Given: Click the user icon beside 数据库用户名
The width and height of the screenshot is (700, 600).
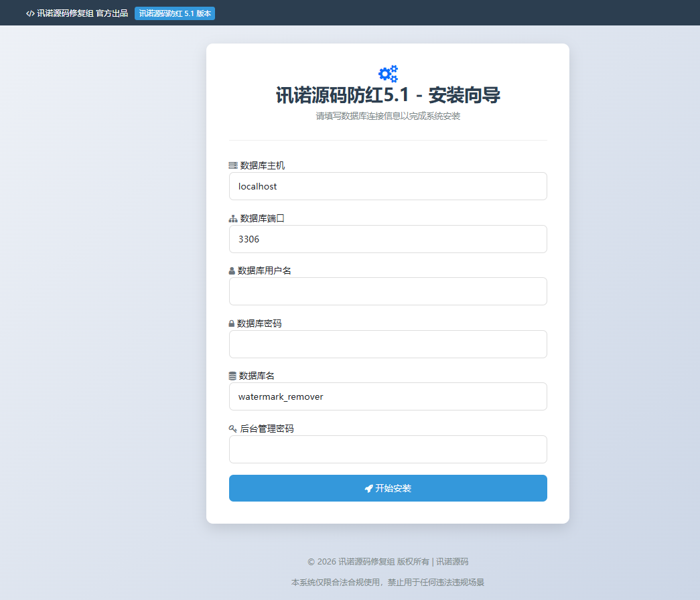Looking at the screenshot, I should (x=232, y=271).
